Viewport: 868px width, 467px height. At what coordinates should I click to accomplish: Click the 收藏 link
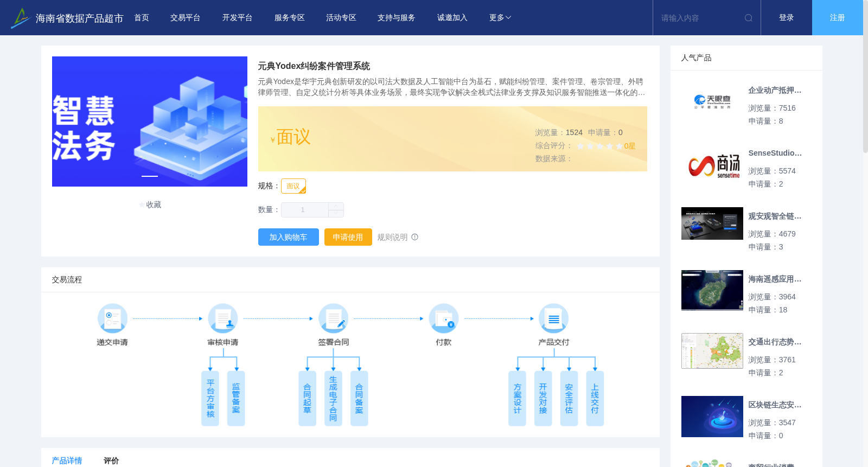pyautogui.click(x=154, y=205)
